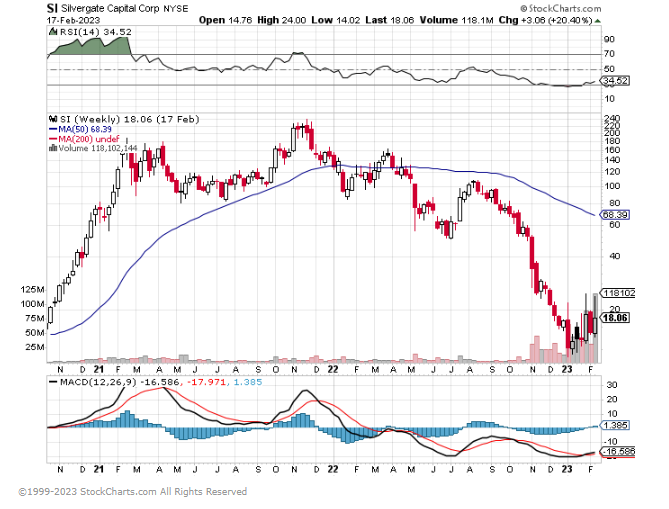This screenshot has width=669, height=509.
Task: Click the 125M volume axis label
Action: point(32,290)
